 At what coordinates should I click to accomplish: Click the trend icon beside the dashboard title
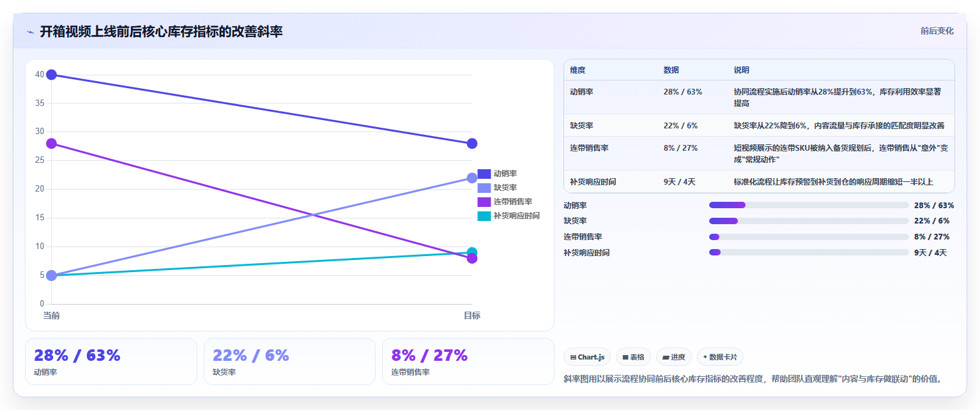(31, 32)
